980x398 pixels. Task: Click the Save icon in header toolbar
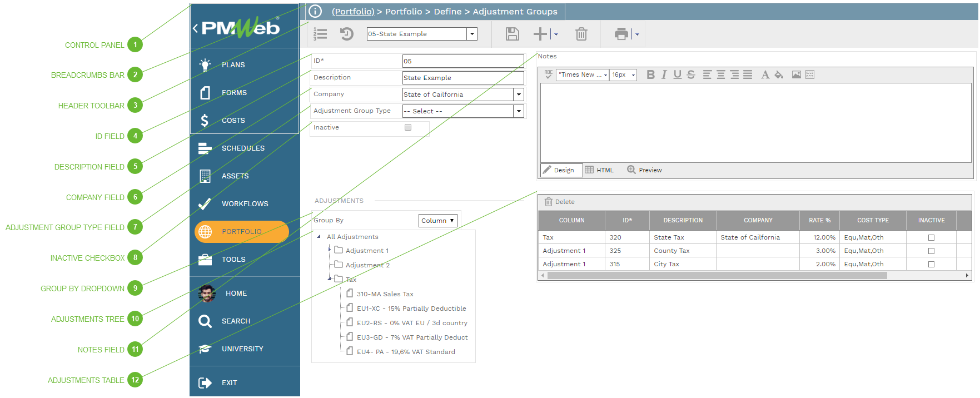coord(512,34)
